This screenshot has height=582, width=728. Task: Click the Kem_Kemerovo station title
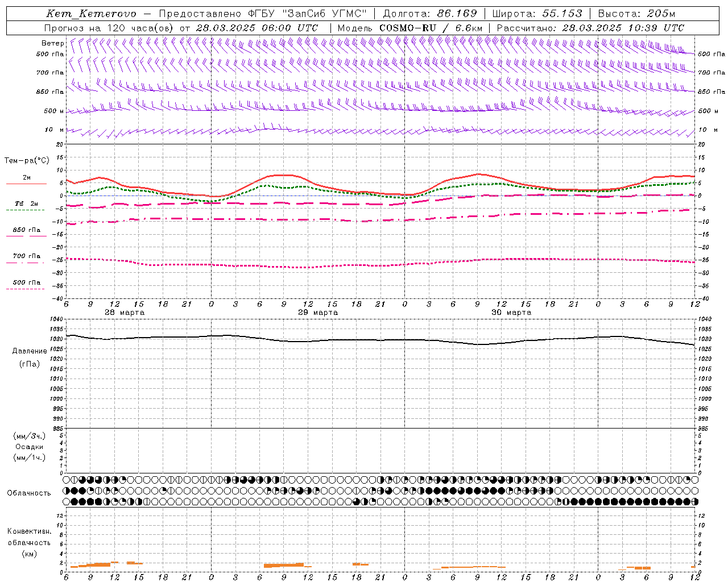[x=91, y=14]
